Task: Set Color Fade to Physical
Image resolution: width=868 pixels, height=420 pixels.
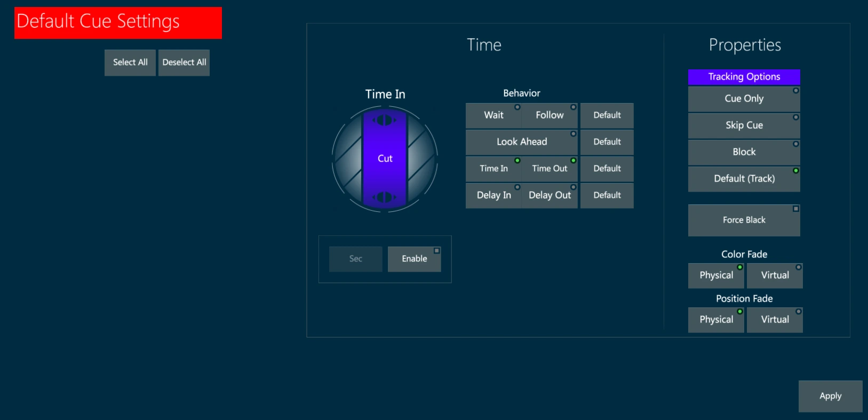Action: [716, 275]
